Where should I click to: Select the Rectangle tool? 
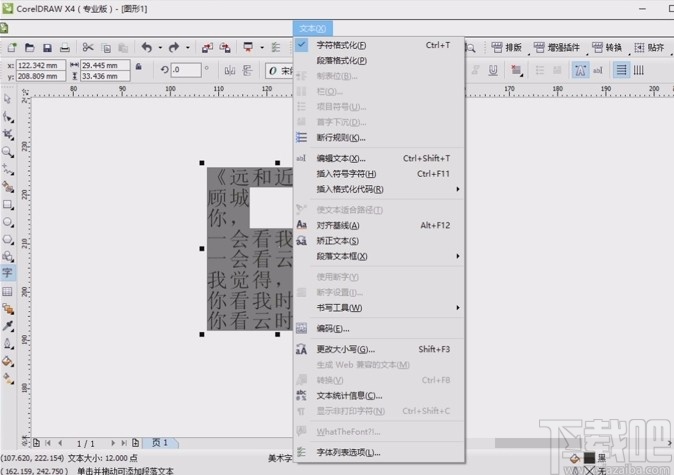(8, 205)
